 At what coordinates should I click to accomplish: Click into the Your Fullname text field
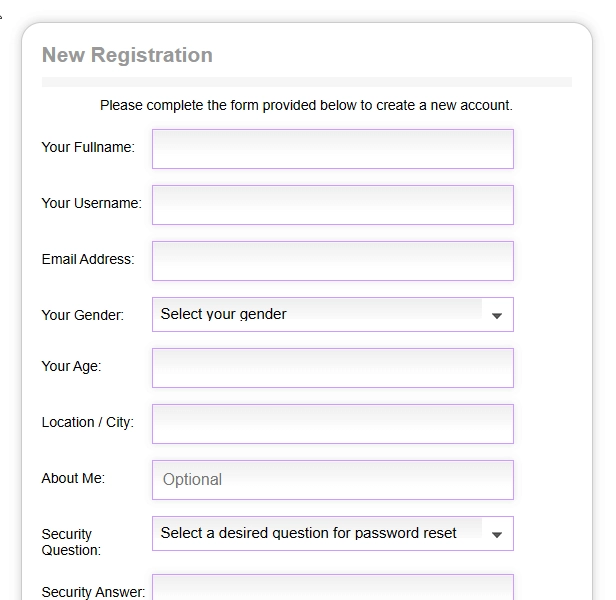pos(332,148)
